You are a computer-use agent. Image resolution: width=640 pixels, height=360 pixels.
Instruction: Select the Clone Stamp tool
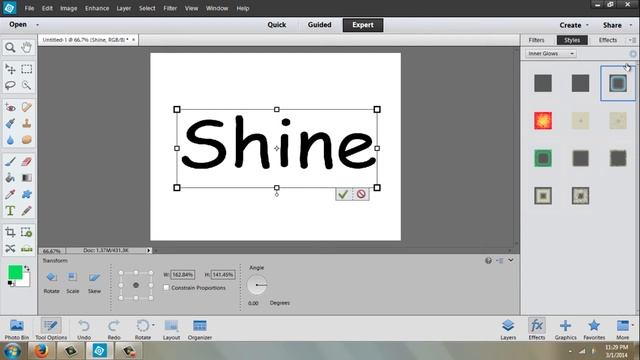tap(27, 123)
